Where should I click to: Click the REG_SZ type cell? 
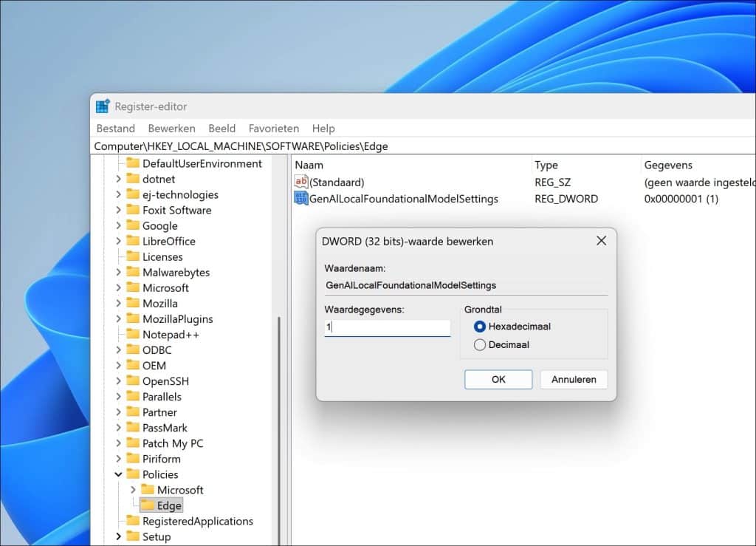coord(552,182)
